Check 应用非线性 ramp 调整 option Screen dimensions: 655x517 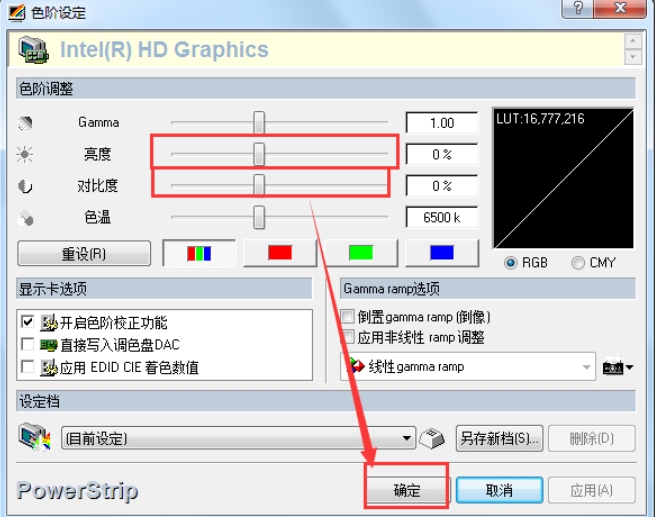pyautogui.click(x=348, y=337)
